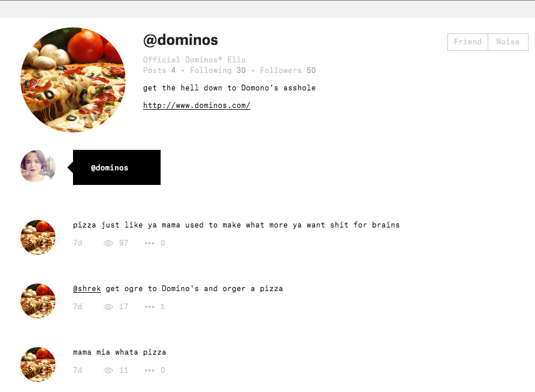Click the @dominos profile heading
The image size is (535, 392).
[x=180, y=40]
